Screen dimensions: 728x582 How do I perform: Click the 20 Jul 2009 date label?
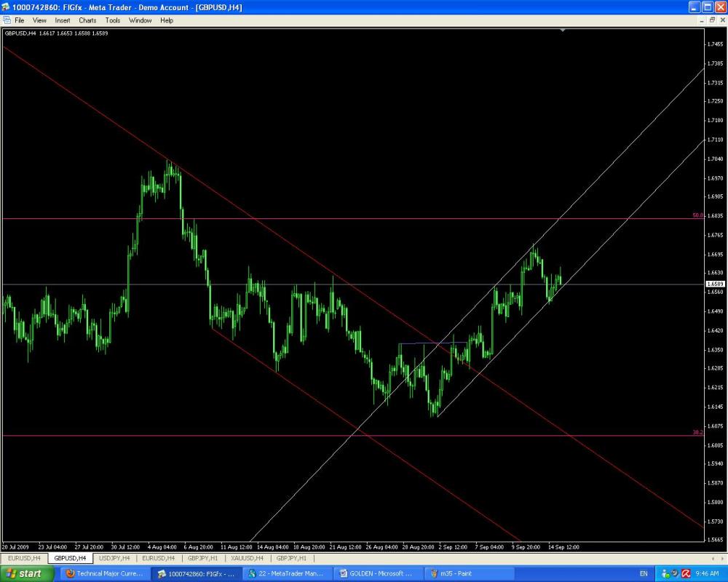[x=15, y=547]
